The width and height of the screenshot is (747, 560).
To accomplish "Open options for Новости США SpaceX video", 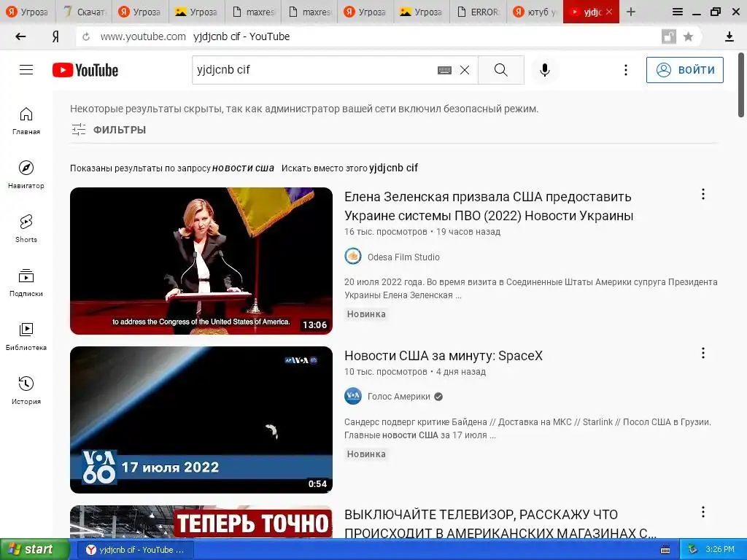I will click(703, 353).
